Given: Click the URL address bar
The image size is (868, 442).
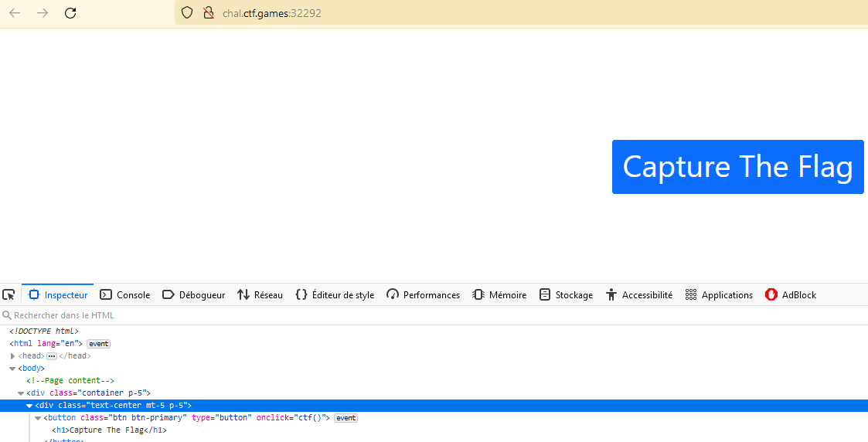Looking at the screenshot, I should tap(464, 13).
